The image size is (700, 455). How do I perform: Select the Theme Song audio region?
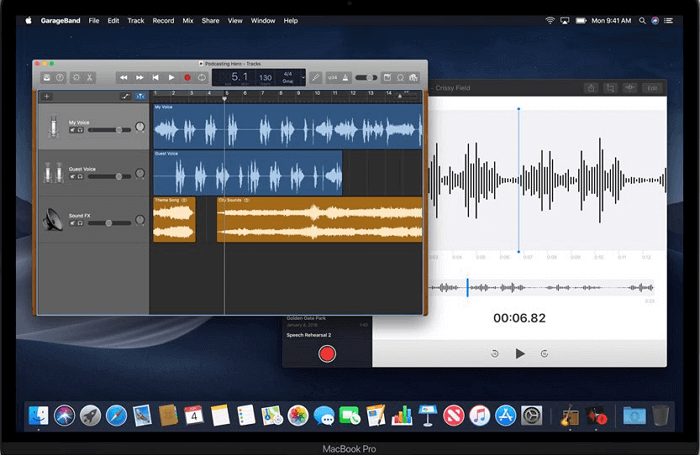click(x=173, y=220)
